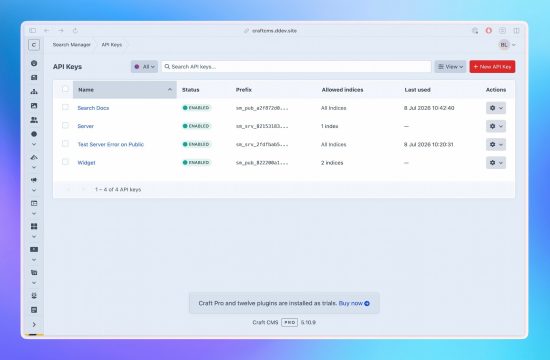Image resolution: width=550 pixels, height=360 pixels.
Task: Check the Widget row checkbox
Action: point(65,162)
